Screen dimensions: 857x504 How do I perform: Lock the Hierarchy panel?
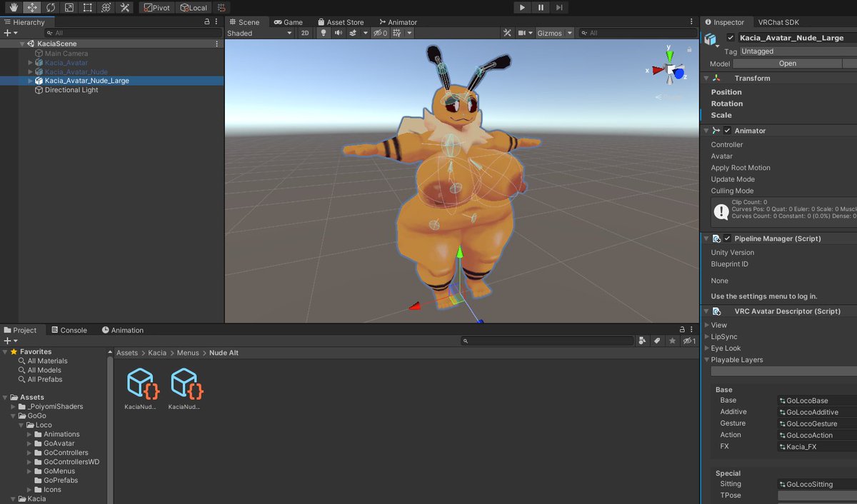(207, 22)
